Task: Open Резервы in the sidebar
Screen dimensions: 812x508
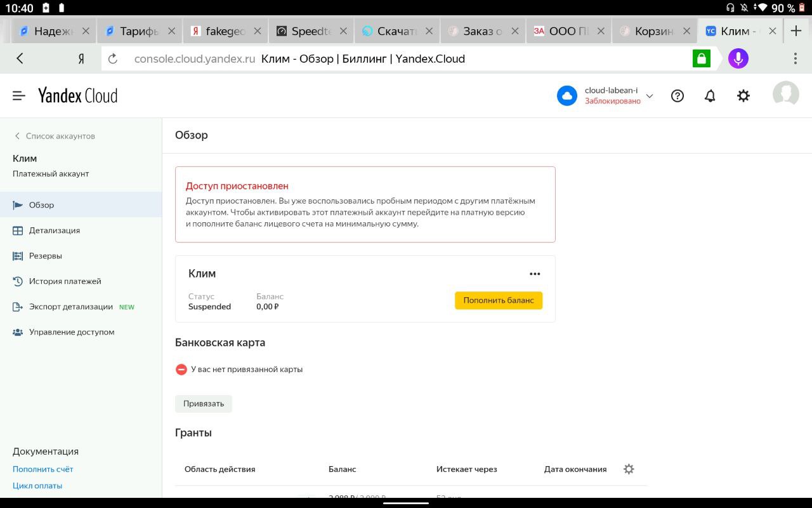Action: click(x=81, y=255)
